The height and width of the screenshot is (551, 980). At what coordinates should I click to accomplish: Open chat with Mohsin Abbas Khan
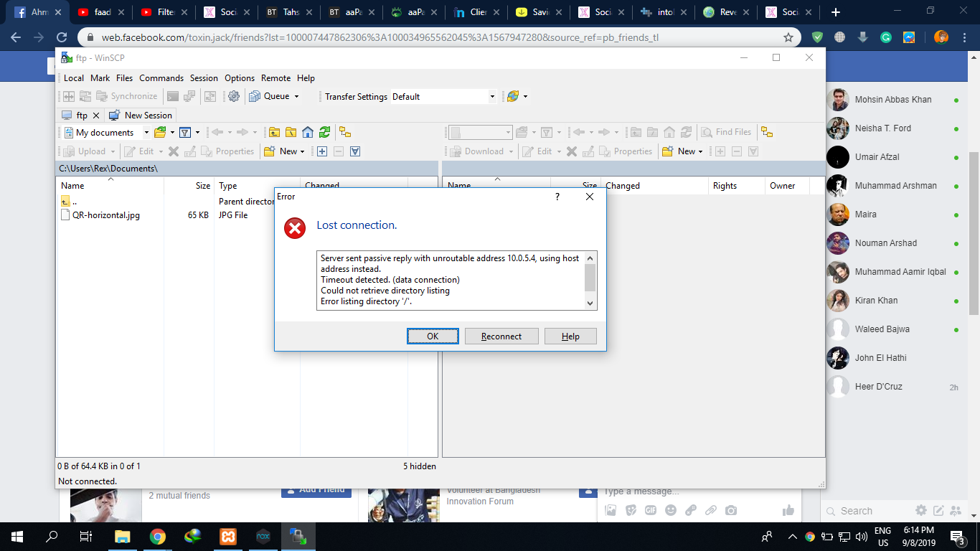pyautogui.click(x=892, y=100)
